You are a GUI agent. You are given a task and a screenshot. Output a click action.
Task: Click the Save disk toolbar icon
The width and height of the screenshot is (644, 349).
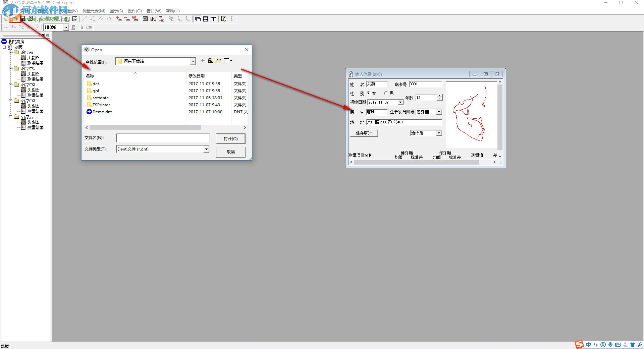click(23, 19)
